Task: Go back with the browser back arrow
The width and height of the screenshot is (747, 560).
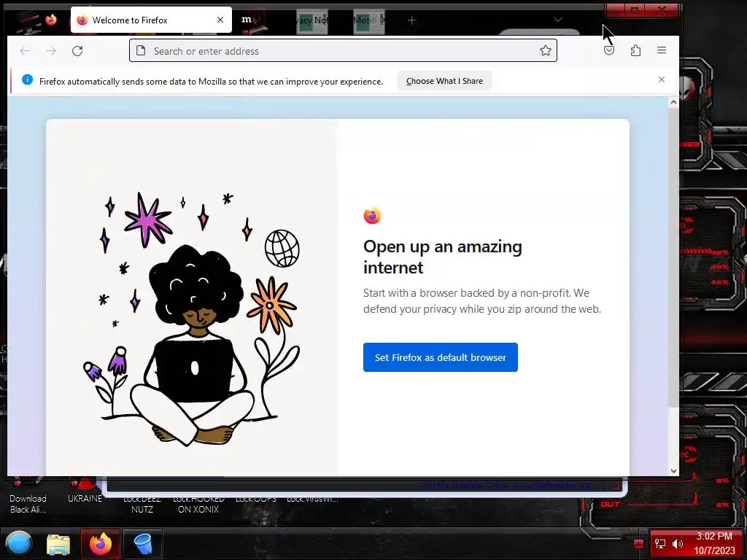Action: 25,51
